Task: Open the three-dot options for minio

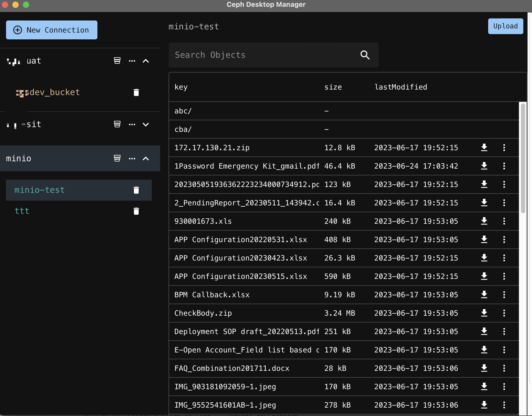Action: point(132,158)
